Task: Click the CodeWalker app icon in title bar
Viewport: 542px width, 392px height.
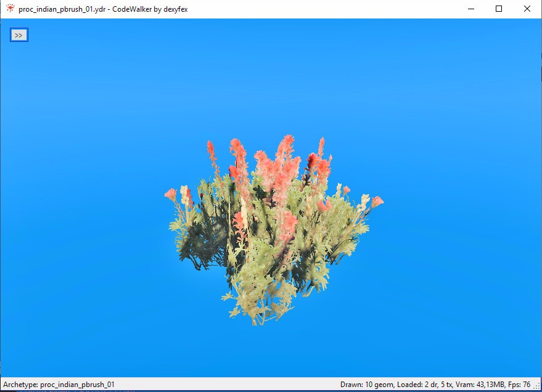Action: [10, 9]
